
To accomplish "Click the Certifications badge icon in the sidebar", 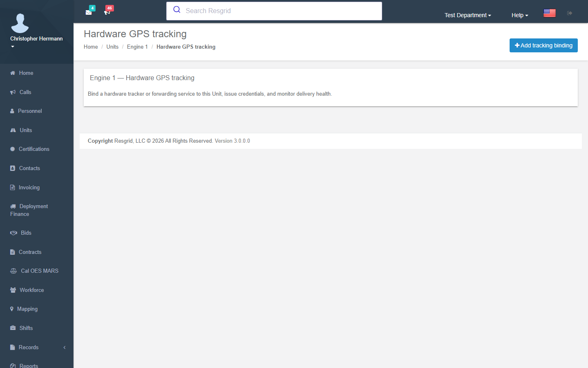I will tap(13, 149).
